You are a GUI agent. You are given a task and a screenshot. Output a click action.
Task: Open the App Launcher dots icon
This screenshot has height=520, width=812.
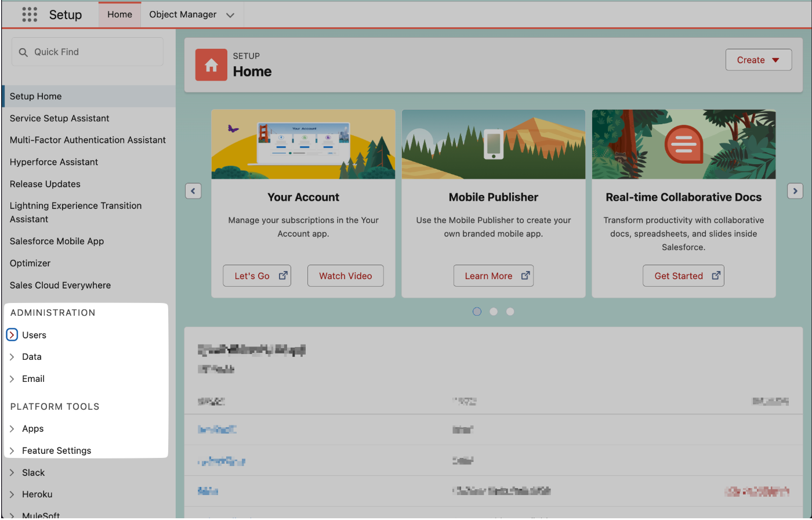pos(30,14)
